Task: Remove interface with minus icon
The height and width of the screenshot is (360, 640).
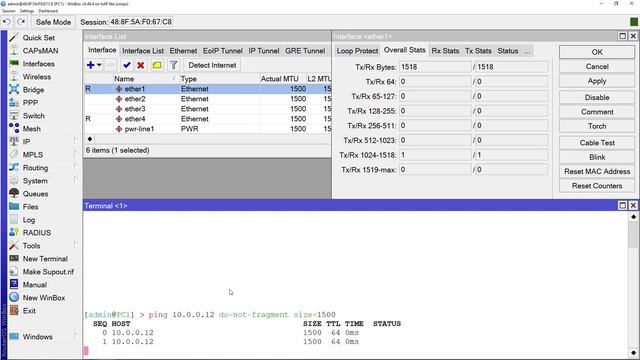Action: [x=111, y=65]
